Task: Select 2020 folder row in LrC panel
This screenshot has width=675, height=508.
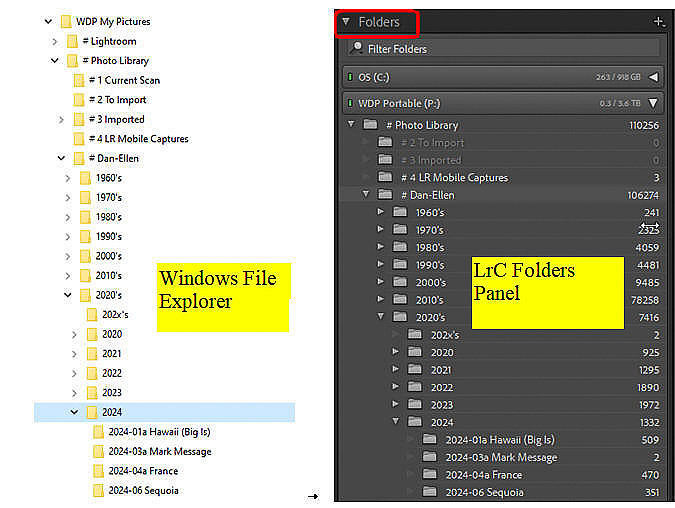Action: 501,352
